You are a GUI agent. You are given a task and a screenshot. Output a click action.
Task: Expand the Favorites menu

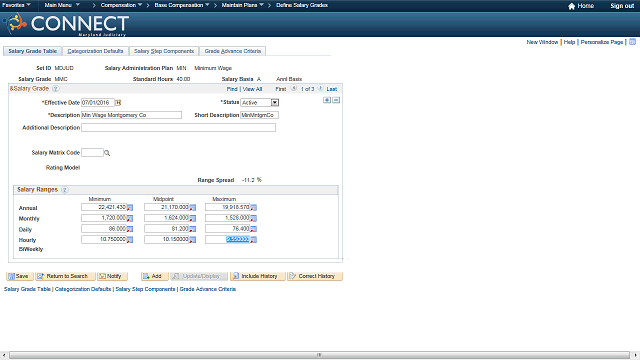[16, 5]
